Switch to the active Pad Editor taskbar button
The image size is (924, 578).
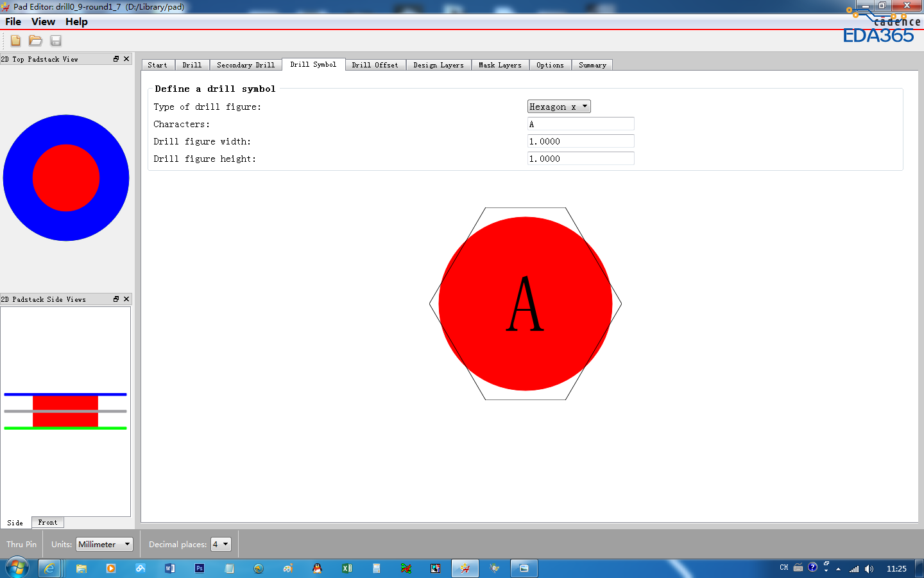point(465,568)
